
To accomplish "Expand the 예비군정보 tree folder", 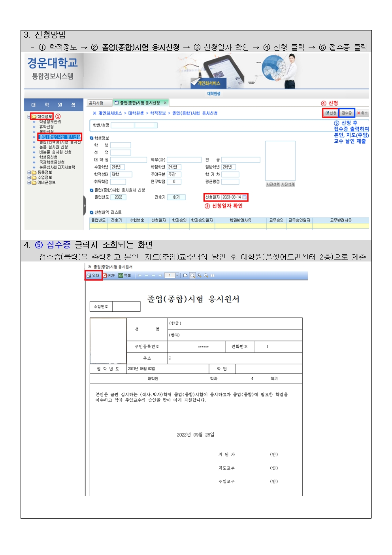I will pyautogui.click(x=29, y=183).
